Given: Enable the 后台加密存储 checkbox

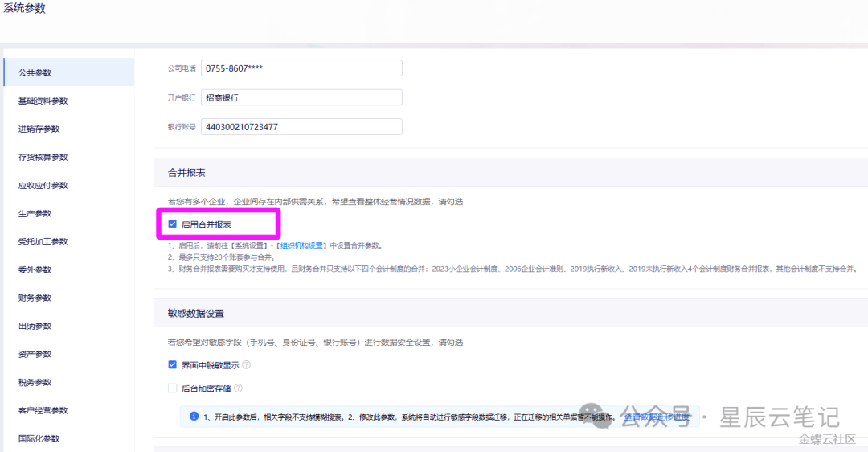Looking at the screenshot, I should pos(172,388).
